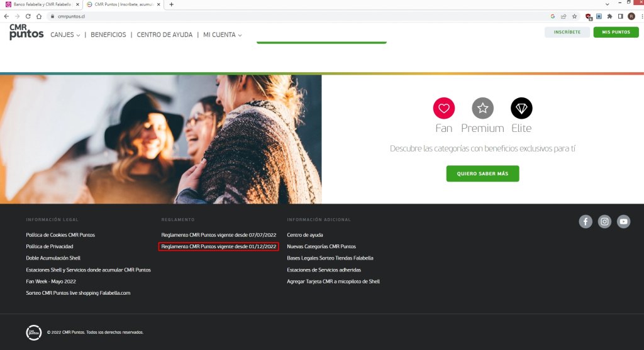Viewport: 644px width, 350px height.
Task: Click the © 2022 CMR Puntos copyright text
Action: pyautogui.click(x=95, y=332)
